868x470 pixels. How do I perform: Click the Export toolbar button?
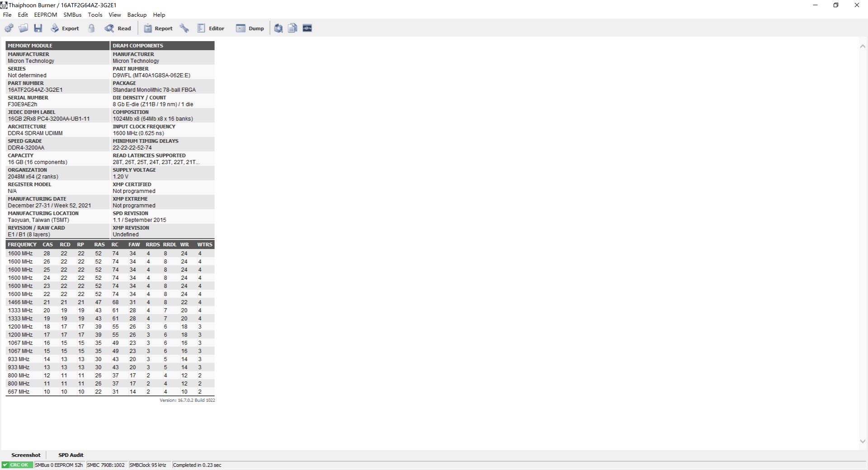coord(65,28)
